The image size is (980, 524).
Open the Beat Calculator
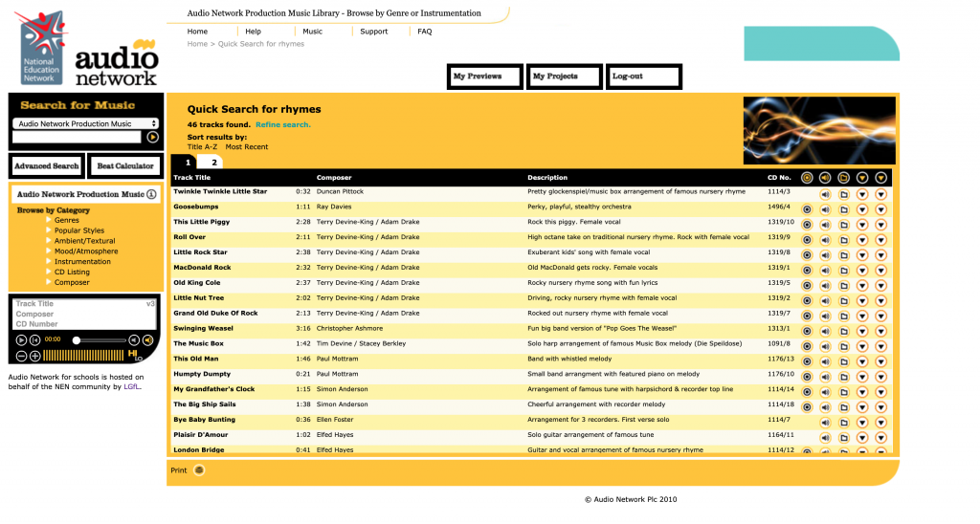[x=125, y=166]
